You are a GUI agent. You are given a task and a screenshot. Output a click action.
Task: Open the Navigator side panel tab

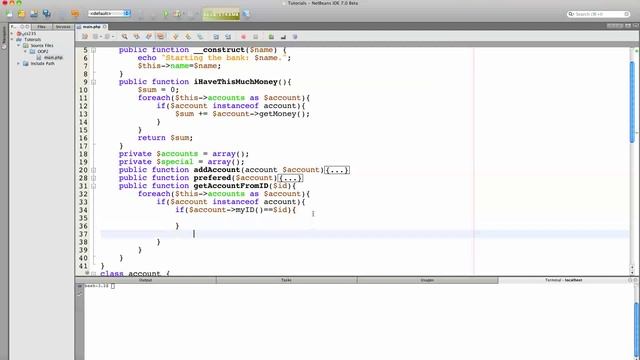click(4, 37)
